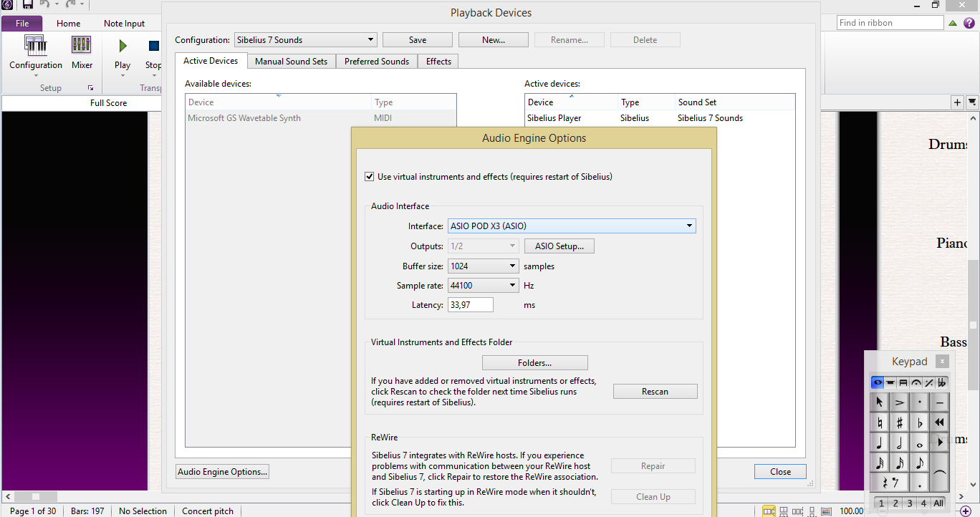Image resolution: width=980 pixels, height=517 pixels.
Task: Open the disabled Outputs 1/2 dropdown
Action: [483, 246]
